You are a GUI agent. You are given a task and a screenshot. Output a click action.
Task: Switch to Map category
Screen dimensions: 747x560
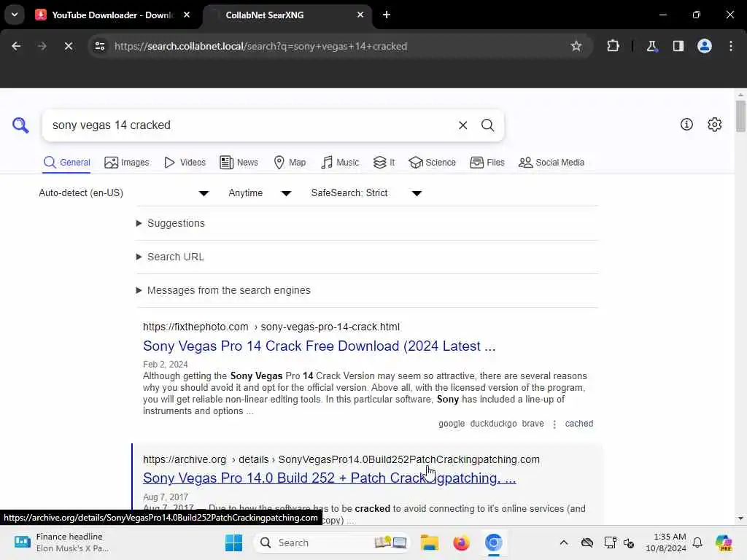point(290,163)
